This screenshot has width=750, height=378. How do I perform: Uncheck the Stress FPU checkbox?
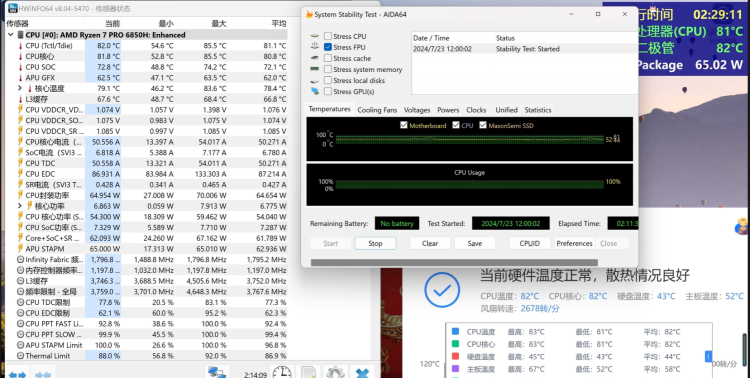coord(328,47)
